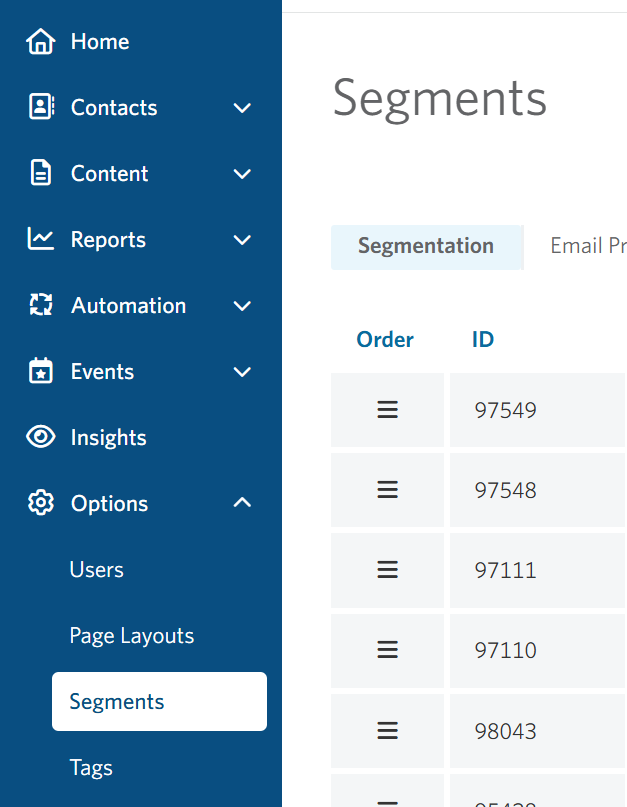Expand the Events menu chevron
Image resolution: width=627 pixels, height=807 pixels.
click(x=242, y=372)
